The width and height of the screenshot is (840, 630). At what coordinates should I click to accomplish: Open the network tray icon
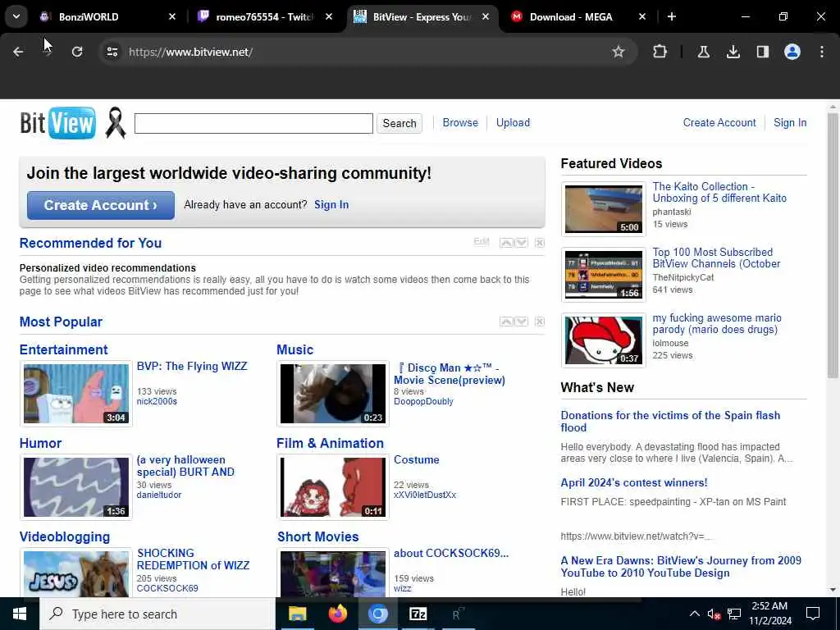pyautogui.click(x=734, y=614)
